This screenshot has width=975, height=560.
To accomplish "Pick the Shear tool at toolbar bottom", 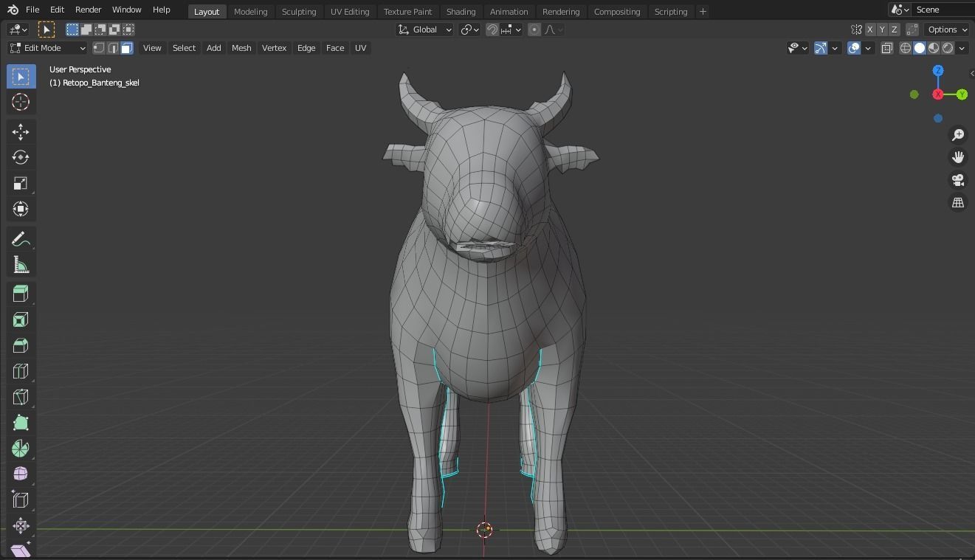I will (x=21, y=550).
